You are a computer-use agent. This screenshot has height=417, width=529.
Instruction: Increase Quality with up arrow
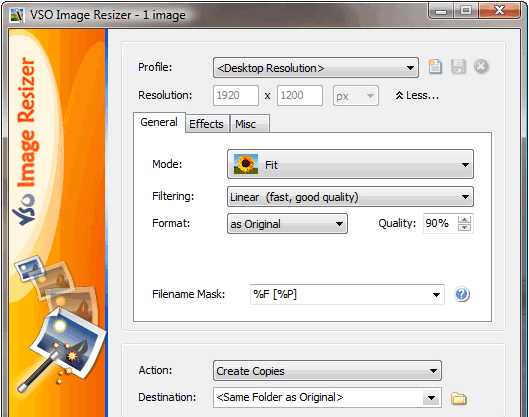tap(465, 220)
